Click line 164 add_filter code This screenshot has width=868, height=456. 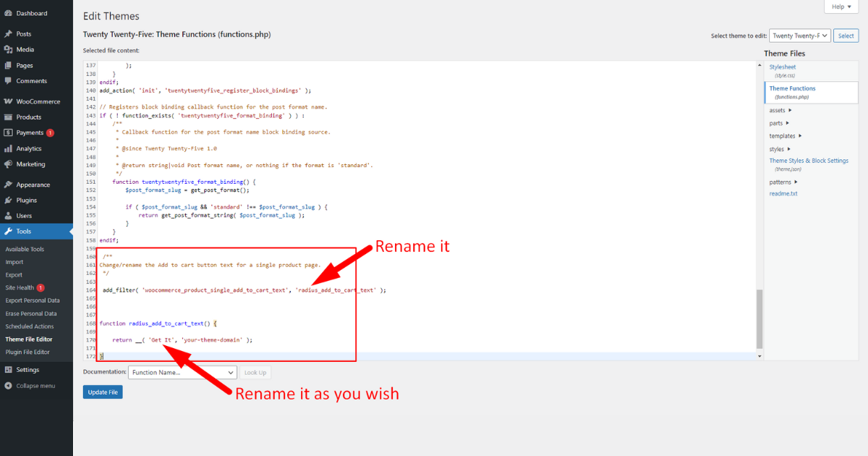tap(244, 290)
